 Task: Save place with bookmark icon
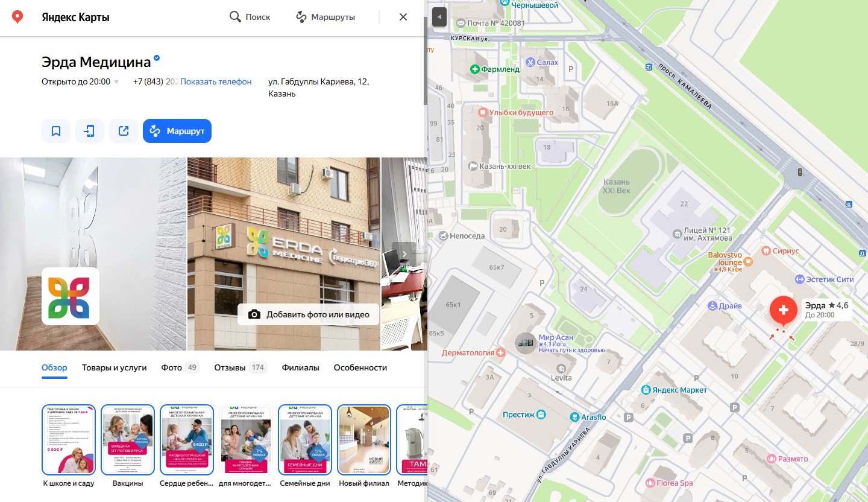pos(56,131)
